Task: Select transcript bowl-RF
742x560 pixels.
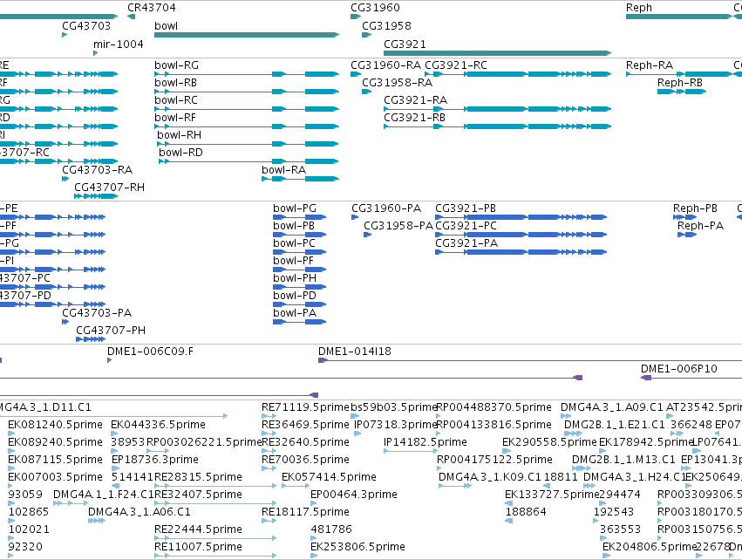Action: pyautogui.click(x=247, y=126)
